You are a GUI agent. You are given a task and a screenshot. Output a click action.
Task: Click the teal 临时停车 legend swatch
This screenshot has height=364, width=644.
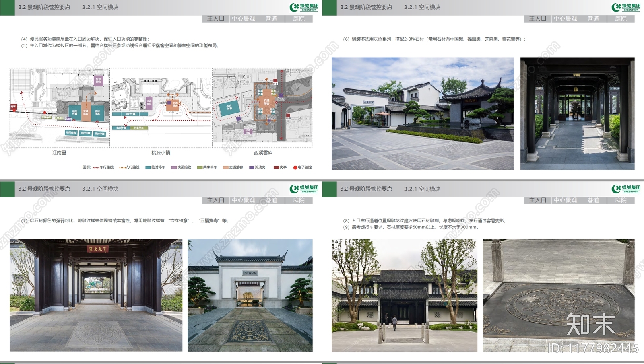148,167
